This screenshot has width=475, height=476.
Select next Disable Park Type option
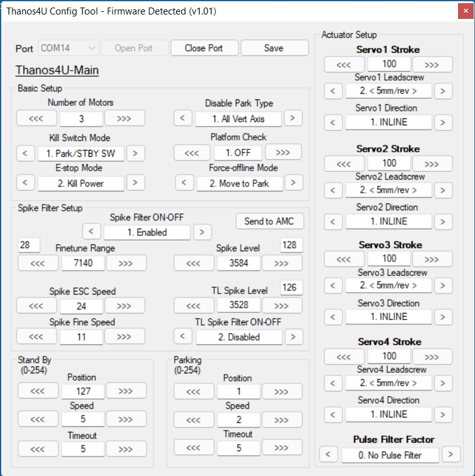click(293, 118)
